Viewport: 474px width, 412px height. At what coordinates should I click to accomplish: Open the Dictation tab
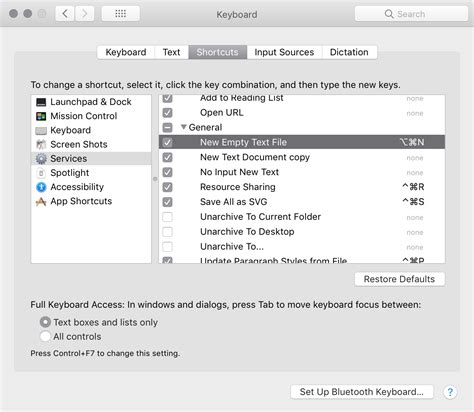pyautogui.click(x=349, y=52)
